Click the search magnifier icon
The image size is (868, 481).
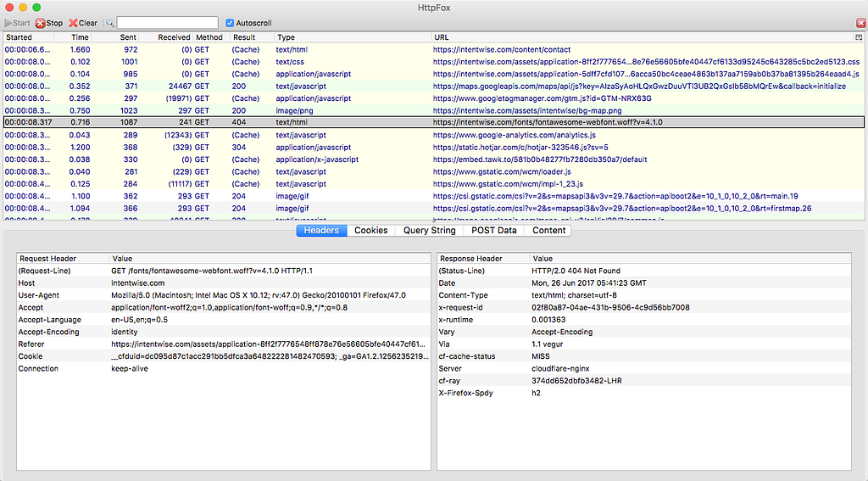point(110,23)
